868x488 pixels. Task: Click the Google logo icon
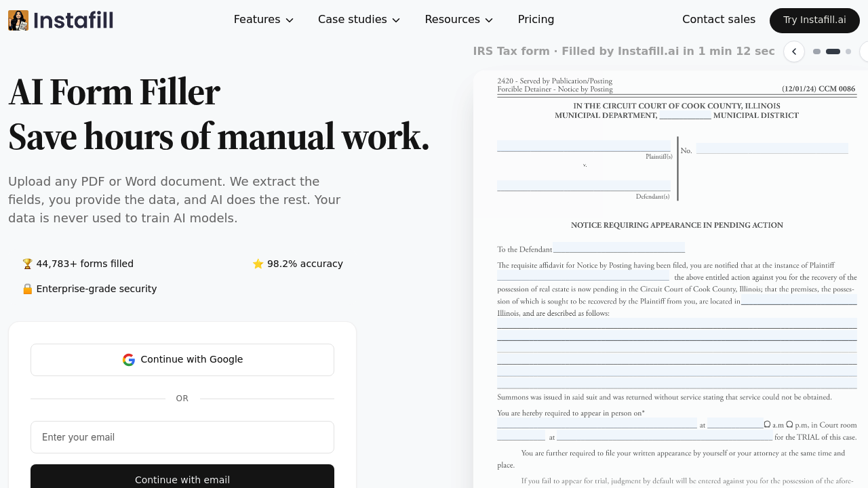[129, 360]
